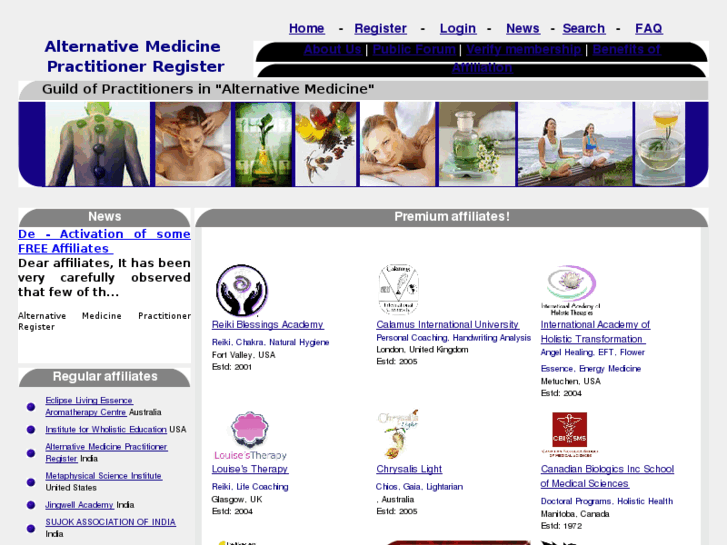Click 'Reiki, Chakra, Natural Hygiene' text
The width and height of the screenshot is (727, 545).
tap(270, 342)
